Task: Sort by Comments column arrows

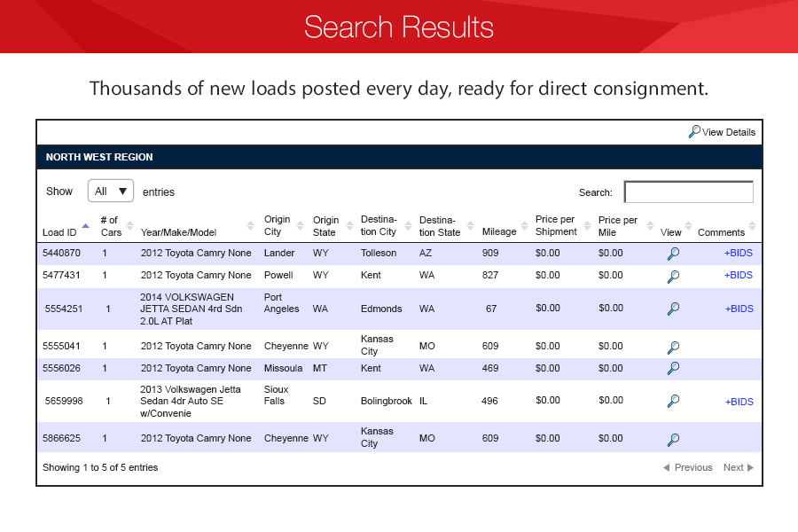Action: click(752, 225)
